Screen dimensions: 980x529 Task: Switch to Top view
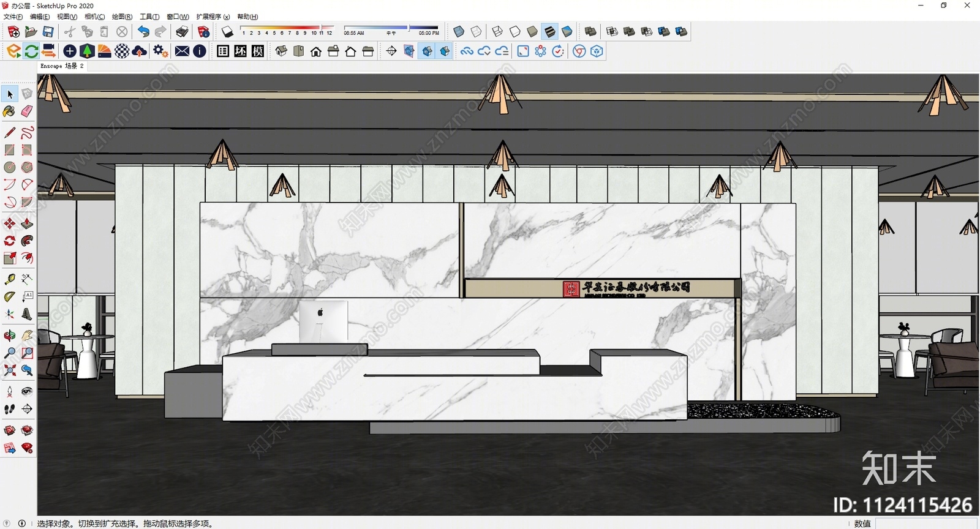pos(298,51)
